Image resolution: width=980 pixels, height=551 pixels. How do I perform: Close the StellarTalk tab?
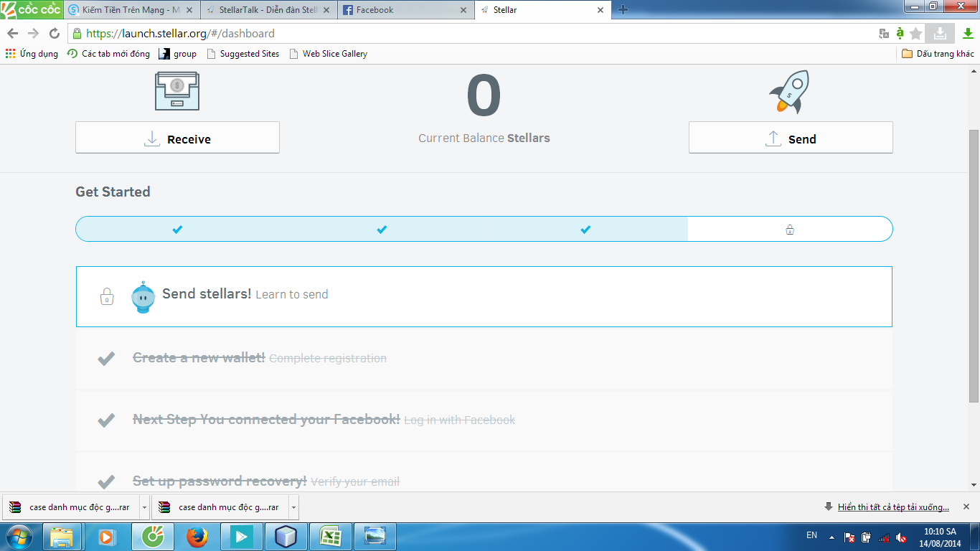point(326,10)
